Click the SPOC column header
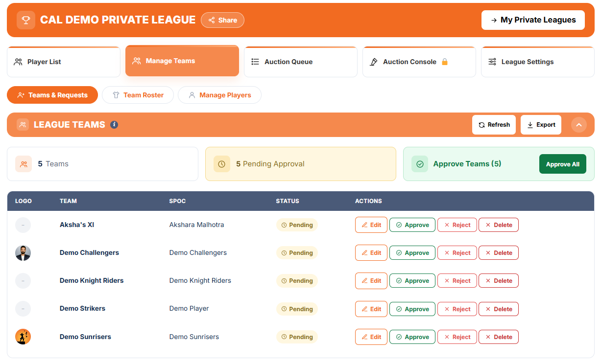Image resolution: width=601 pixels, height=364 pixels. coord(177,201)
